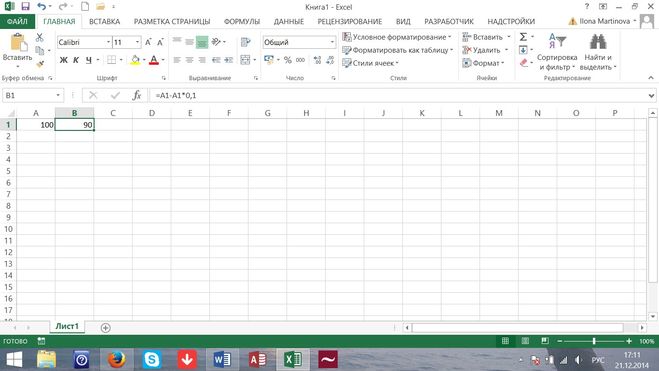Switch to the ВСТАВКА ribbon tab

pyautogui.click(x=104, y=21)
